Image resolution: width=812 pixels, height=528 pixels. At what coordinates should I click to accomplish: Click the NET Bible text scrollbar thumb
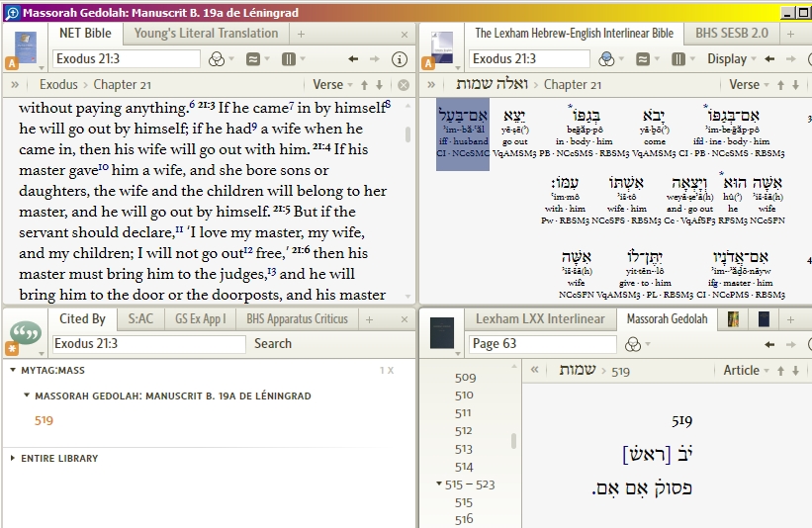pyautogui.click(x=408, y=134)
